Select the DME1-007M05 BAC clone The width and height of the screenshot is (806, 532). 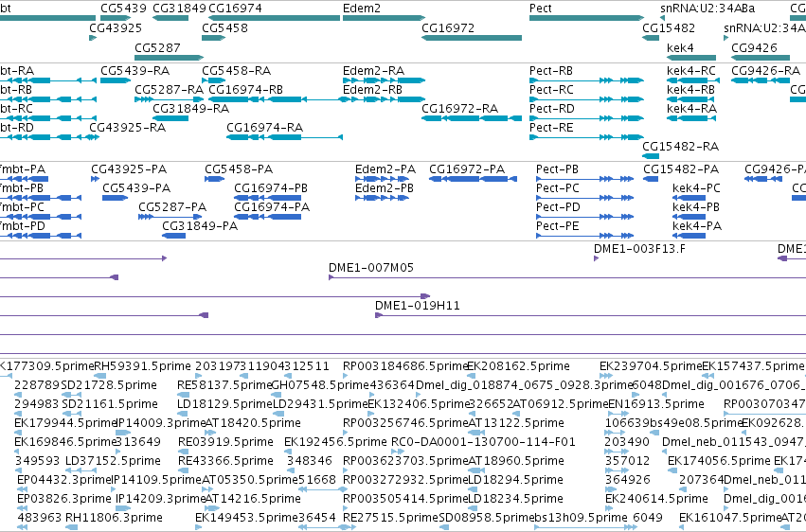pos(567,277)
